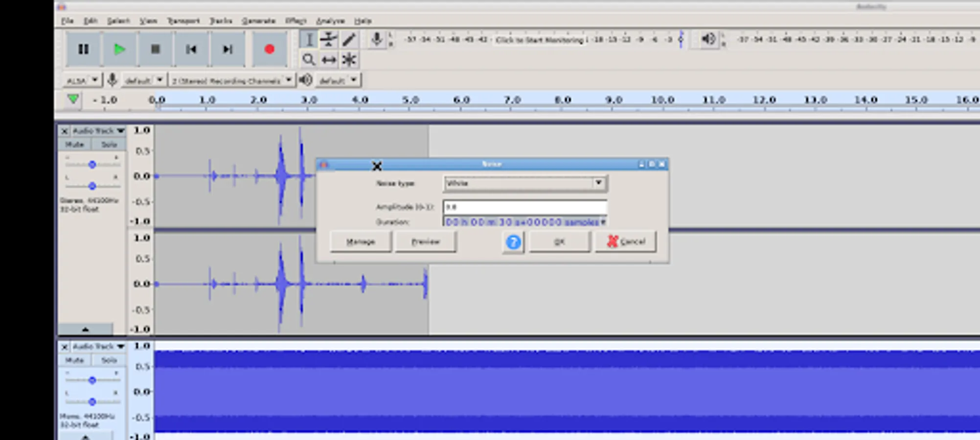Adjust the stereo track gain slider
980x440 pixels.
(91, 164)
